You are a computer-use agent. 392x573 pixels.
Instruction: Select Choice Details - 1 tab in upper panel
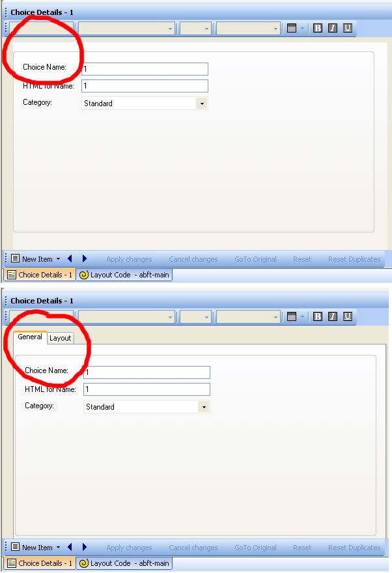pyautogui.click(x=39, y=275)
